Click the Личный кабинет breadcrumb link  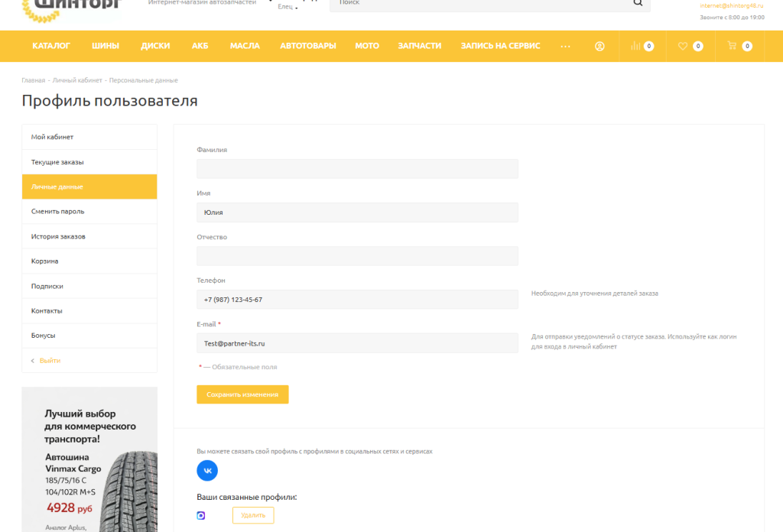[x=77, y=80]
